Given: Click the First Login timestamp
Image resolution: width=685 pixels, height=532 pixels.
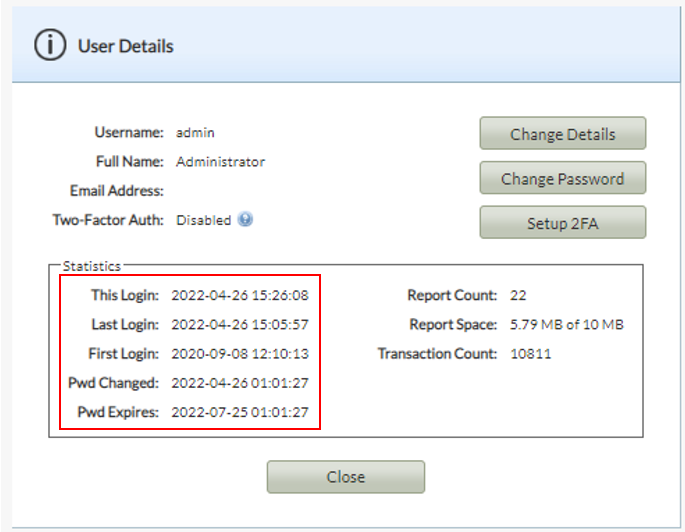Looking at the screenshot, I should point(240,354).
